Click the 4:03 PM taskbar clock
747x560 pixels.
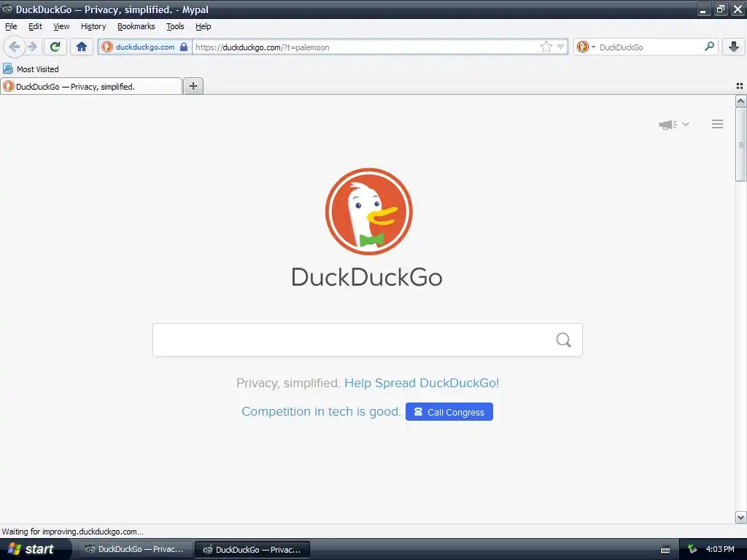pos(720,549)
